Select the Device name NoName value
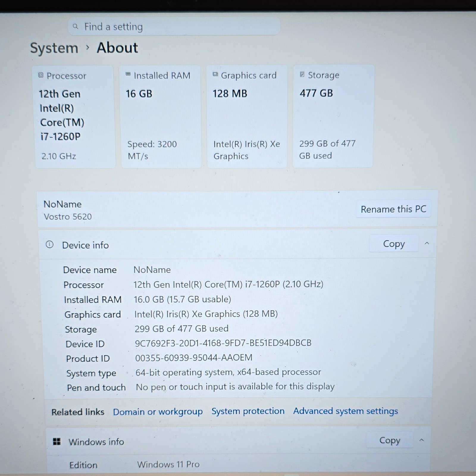The width and height of the screenshot is (476, 476). [x=152, y=270]
